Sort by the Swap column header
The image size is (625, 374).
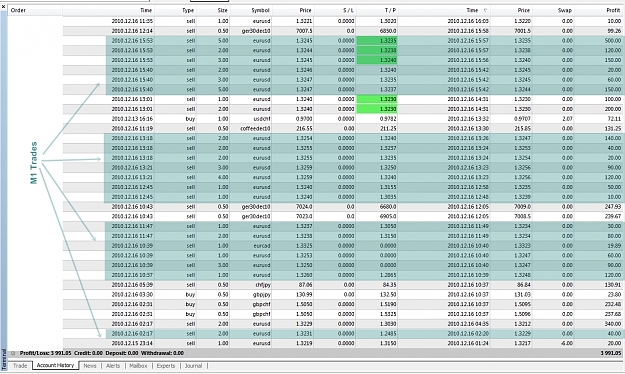coord(565,10)
